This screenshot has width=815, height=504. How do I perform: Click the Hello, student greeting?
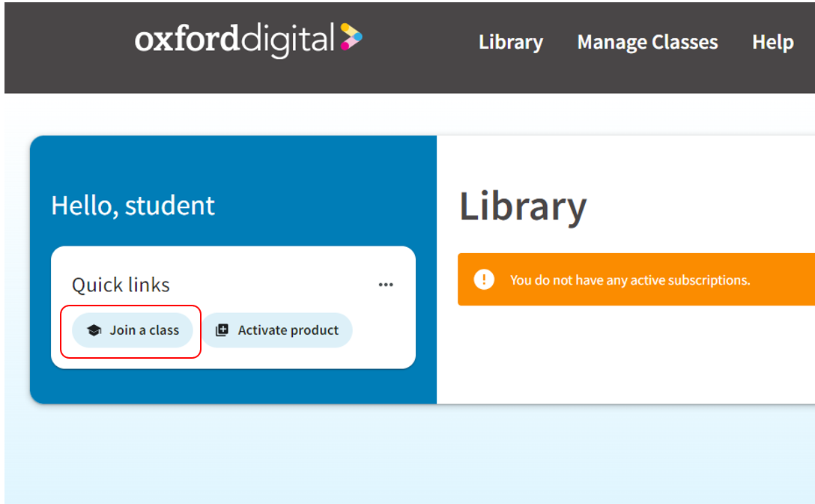click(133, 205)
